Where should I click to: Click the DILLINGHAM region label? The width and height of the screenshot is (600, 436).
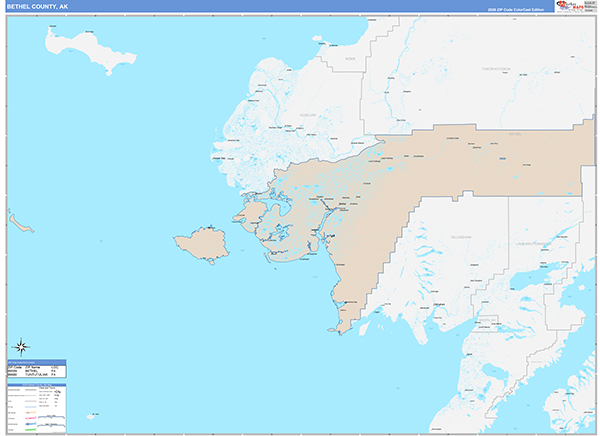(461, 237)
